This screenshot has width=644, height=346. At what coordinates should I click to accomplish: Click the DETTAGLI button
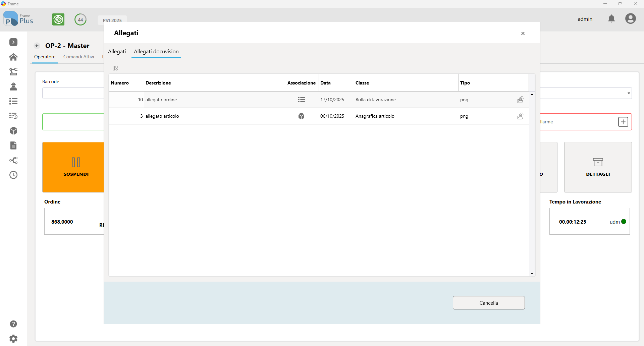pyautogui.click(x=598, y=167)
